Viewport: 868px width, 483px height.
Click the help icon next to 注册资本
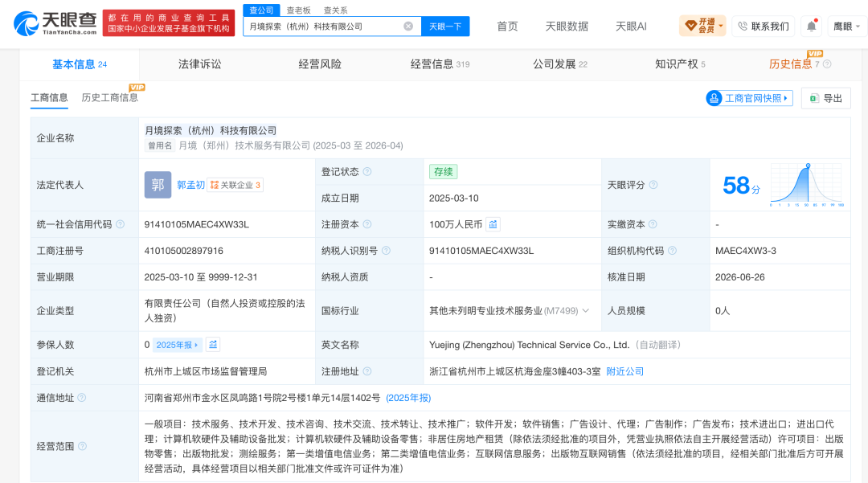367,224
